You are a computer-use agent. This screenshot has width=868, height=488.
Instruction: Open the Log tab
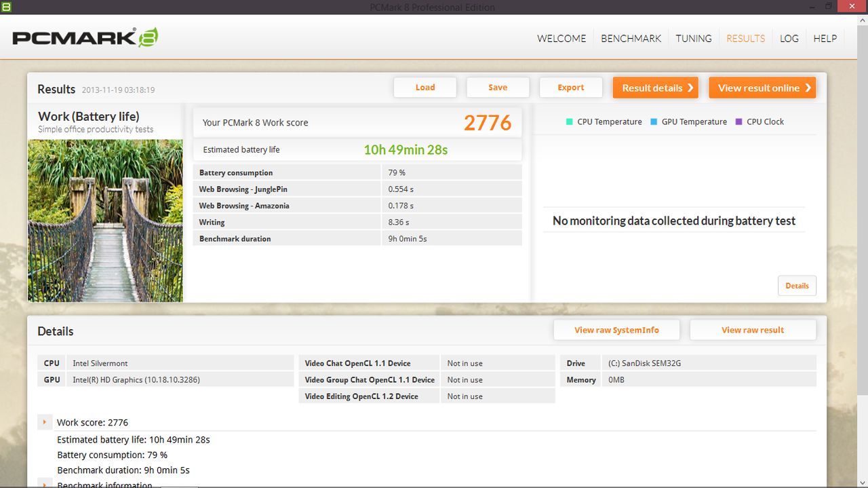tap(789, 39)
